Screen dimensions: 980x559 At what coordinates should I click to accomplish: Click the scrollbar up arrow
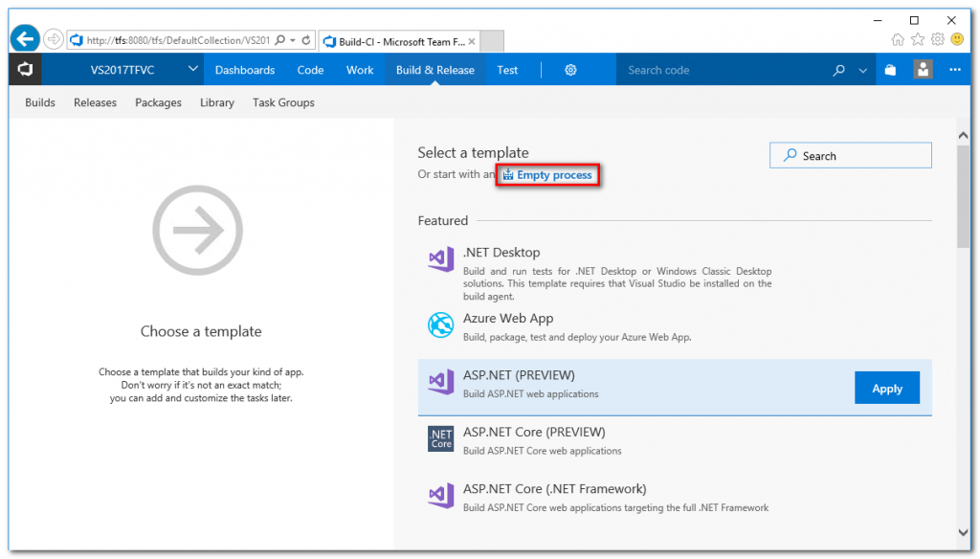tap(963, 135)
